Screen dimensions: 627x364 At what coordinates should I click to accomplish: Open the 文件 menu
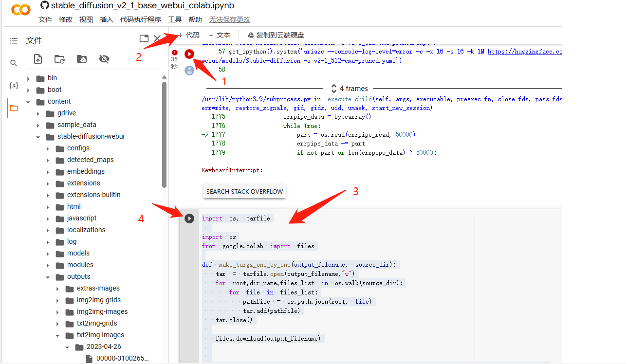(45, 19)
